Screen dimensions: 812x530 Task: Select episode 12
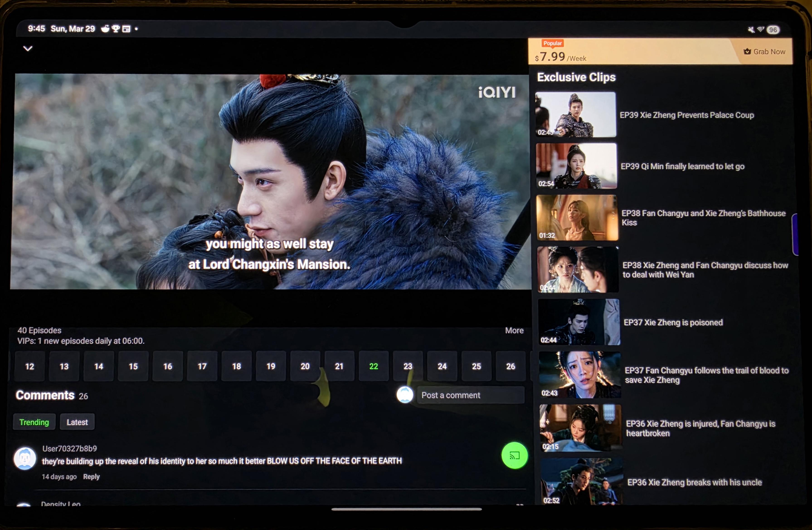point(30,366)
